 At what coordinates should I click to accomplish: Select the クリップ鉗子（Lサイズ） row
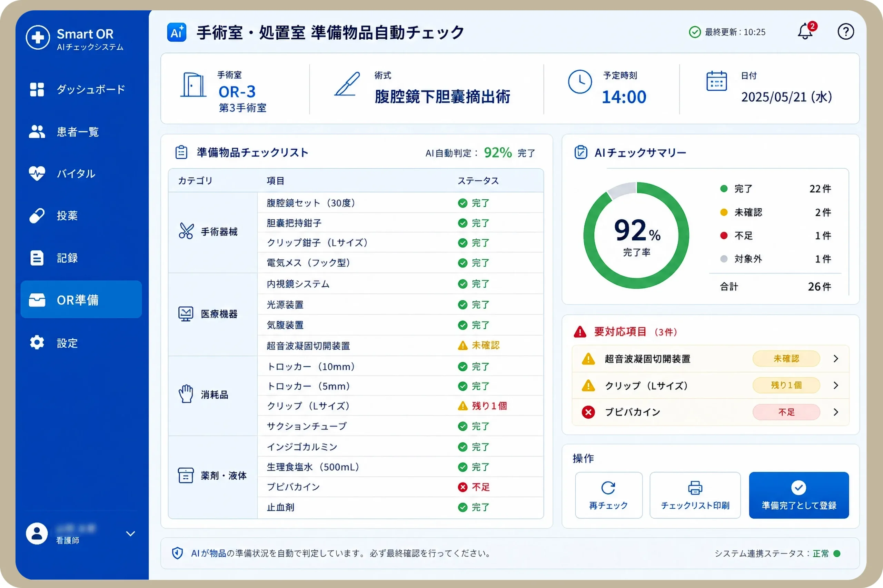pos(400,243)
